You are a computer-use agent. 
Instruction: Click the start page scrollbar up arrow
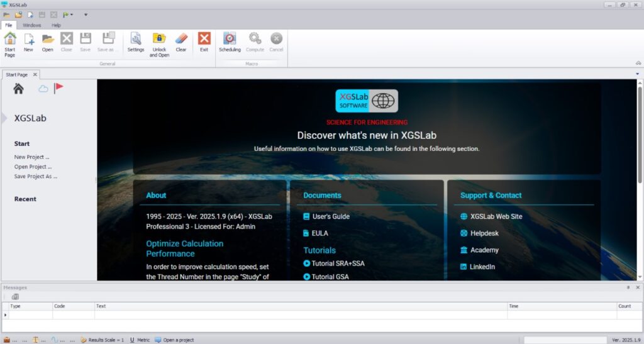pos(640,82)
